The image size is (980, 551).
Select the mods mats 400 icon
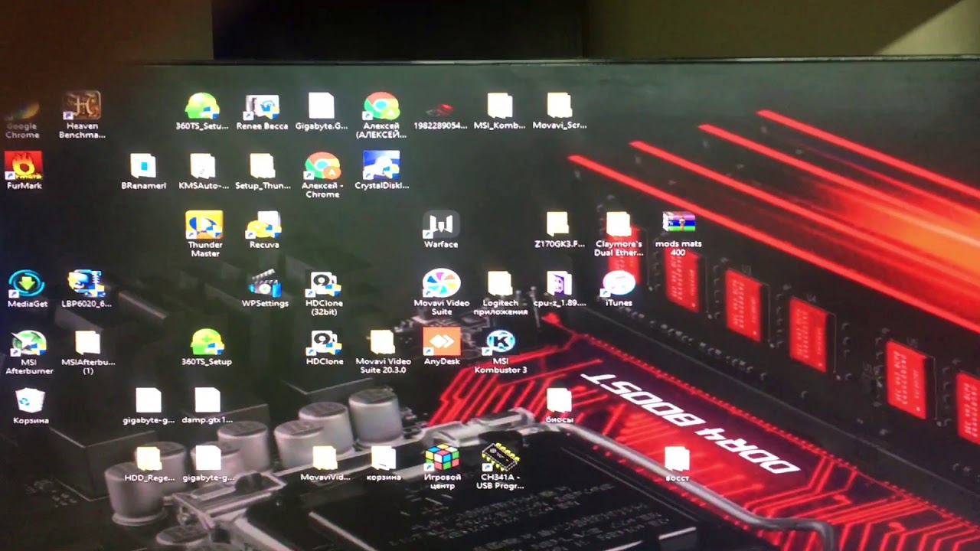tap(678, 233)
